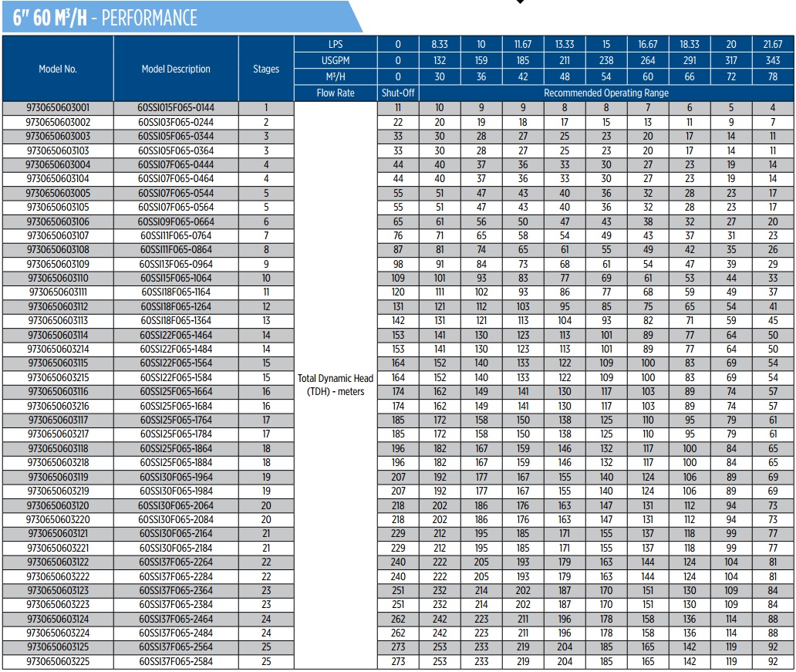Click the Recommended Operating Range header
Screen dimensions: 796x672
606,93
